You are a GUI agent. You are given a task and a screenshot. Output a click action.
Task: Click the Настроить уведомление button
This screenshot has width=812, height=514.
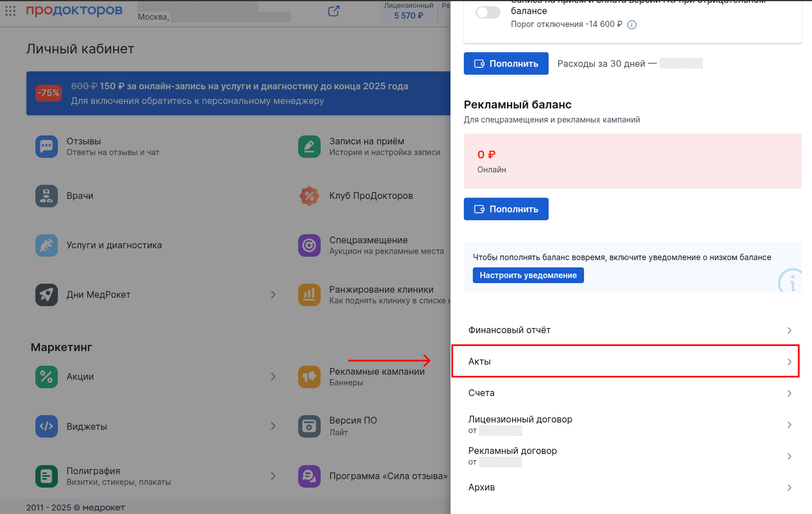point(528,275)
